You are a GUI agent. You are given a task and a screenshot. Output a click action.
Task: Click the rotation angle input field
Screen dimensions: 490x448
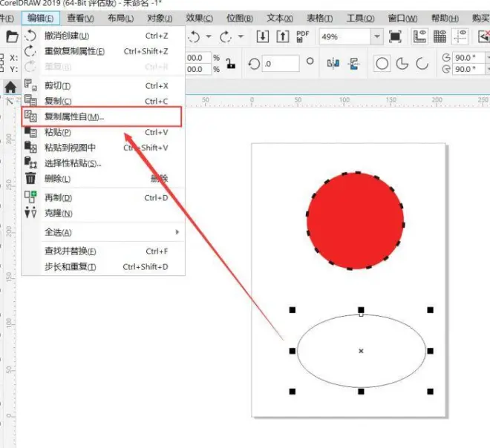[281, 64]
